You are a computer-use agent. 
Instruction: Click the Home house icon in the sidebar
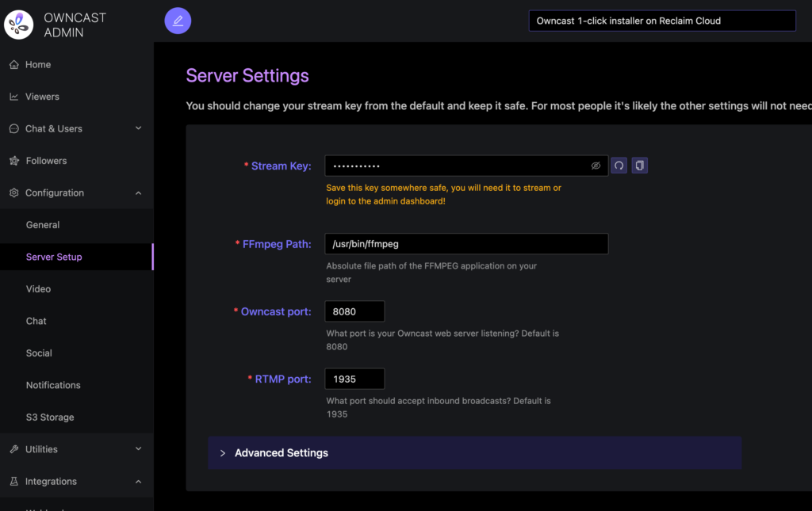tap(14, 65)
